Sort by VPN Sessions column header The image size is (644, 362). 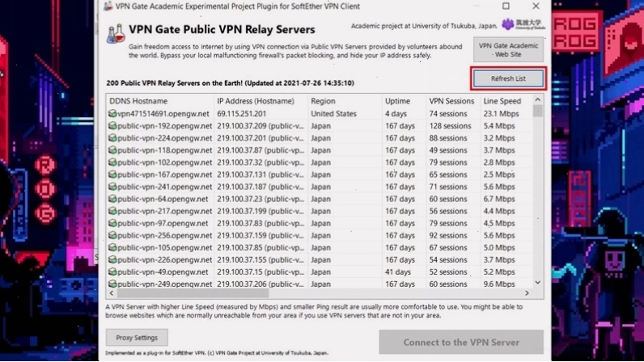[x=453, y=101]
